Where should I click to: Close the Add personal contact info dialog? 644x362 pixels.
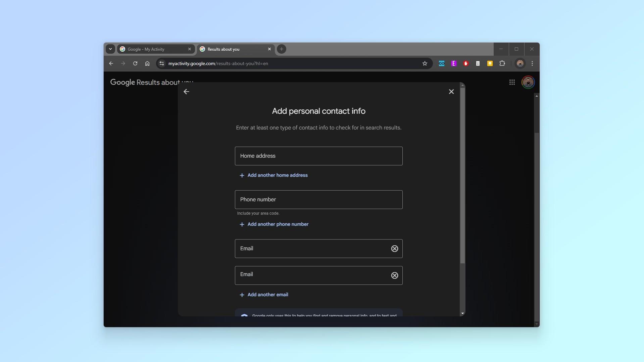pyautogui.click(x=451, y=92)
